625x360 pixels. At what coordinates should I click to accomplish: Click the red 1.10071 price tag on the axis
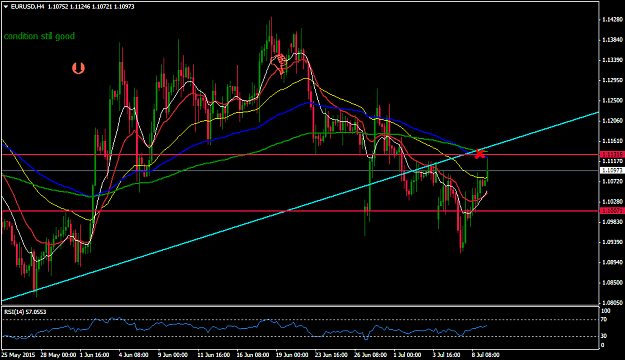tap(611, 210)
